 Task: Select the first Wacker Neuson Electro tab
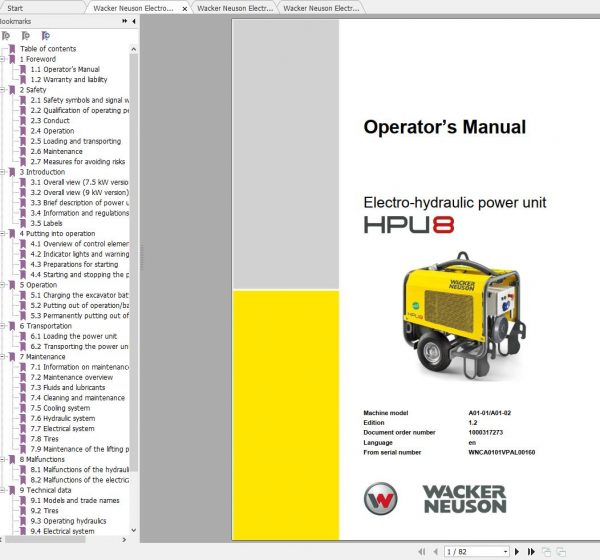click(x=133, y=8)
